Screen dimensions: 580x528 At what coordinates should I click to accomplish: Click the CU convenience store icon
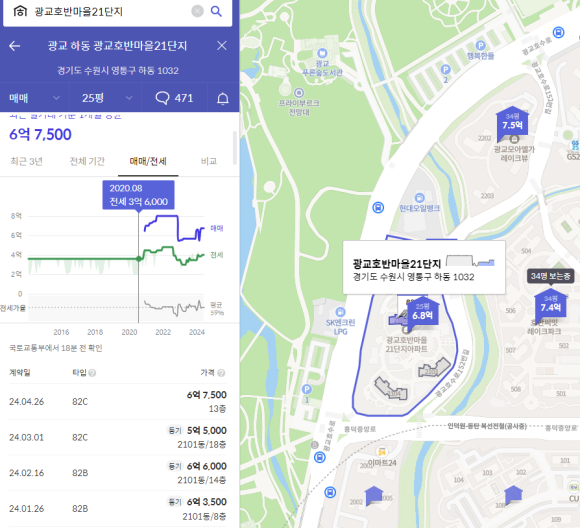point(574,487)
